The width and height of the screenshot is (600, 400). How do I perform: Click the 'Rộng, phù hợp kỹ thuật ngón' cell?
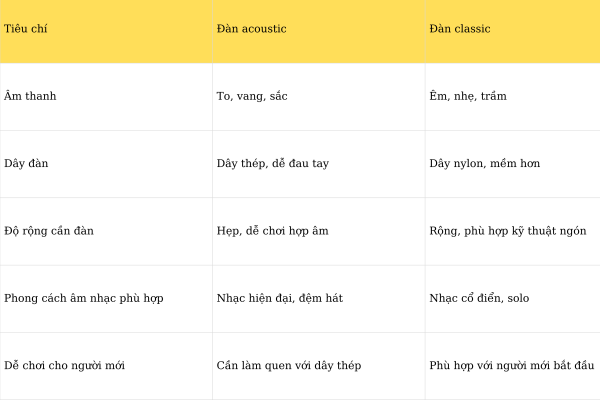507,231
